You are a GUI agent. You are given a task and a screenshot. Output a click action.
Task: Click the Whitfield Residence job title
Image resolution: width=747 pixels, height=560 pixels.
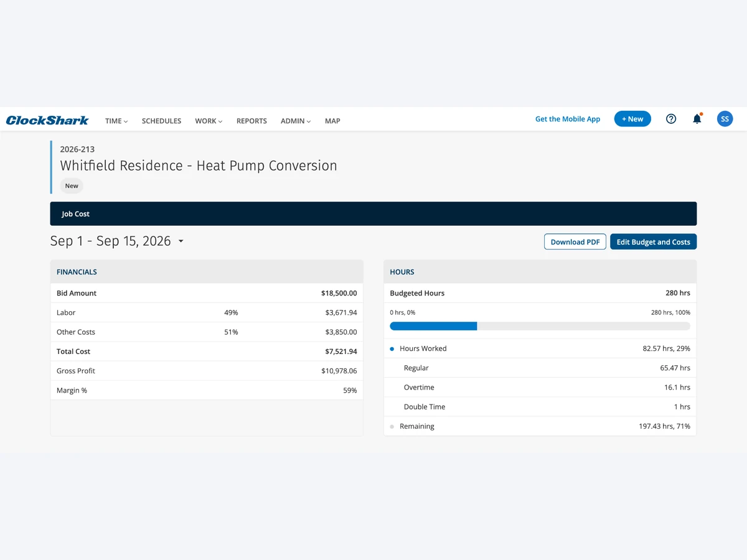199,166
